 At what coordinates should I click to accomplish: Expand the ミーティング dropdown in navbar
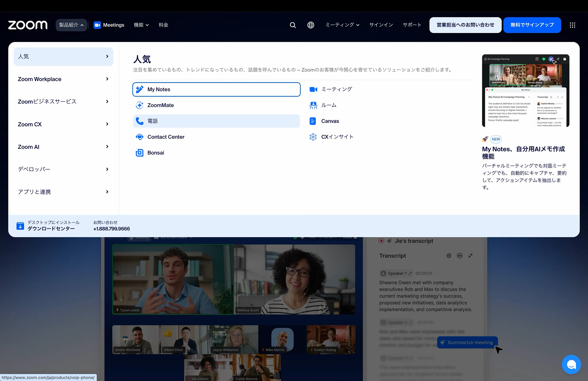click(342, 25)
